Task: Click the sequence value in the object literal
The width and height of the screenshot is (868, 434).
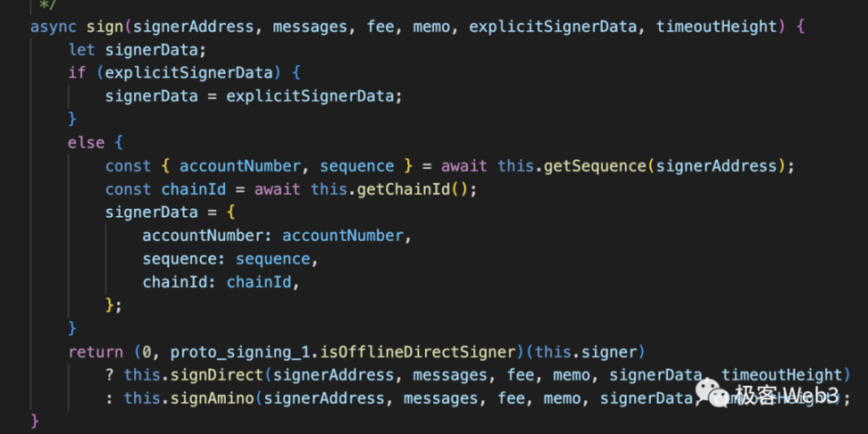Action: click(x=273, y=259)
